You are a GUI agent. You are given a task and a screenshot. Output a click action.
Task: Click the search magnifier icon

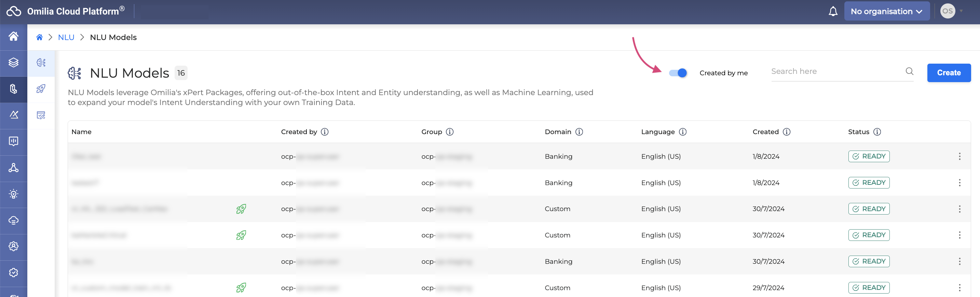click(909, 71)
